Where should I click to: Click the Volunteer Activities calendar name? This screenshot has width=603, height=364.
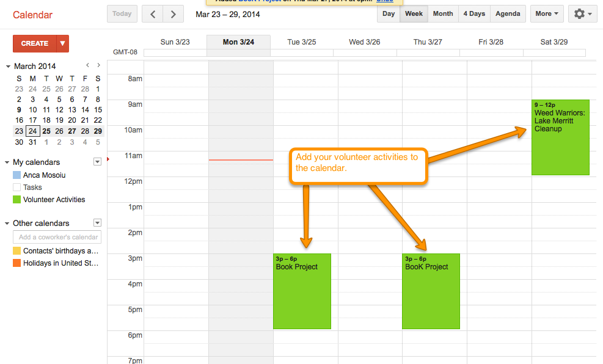coord(54,200)
